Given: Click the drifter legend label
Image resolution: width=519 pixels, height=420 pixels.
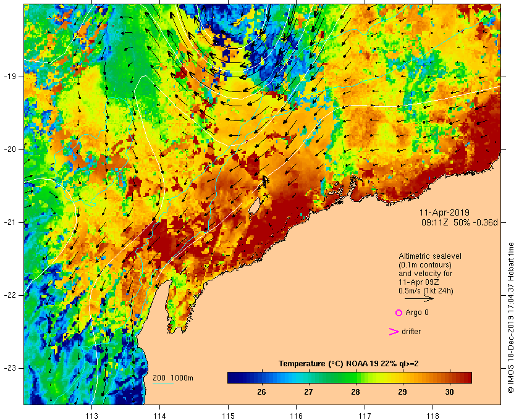Looking at the screenshot, I should (411, 332).
